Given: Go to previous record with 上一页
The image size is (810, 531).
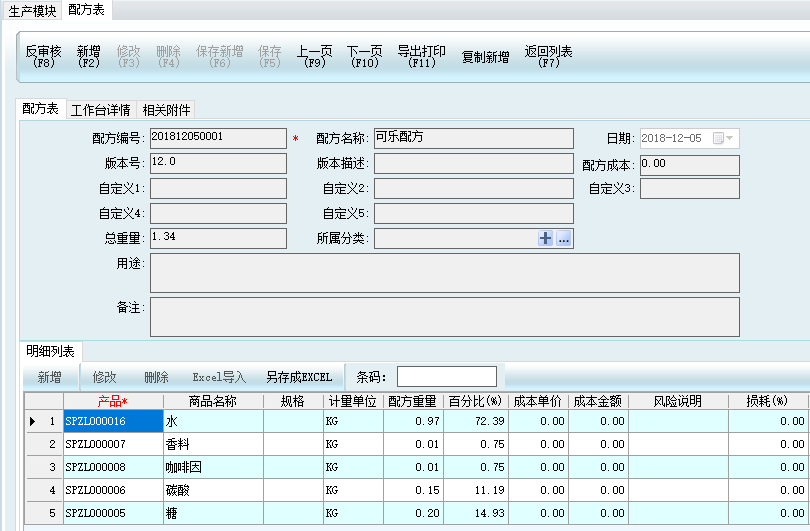Looking at the screenshot, I should pos(315,56).
